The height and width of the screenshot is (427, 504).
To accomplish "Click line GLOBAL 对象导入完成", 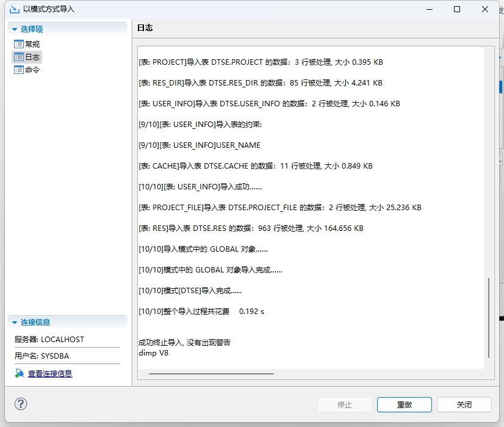I will 211,269.
